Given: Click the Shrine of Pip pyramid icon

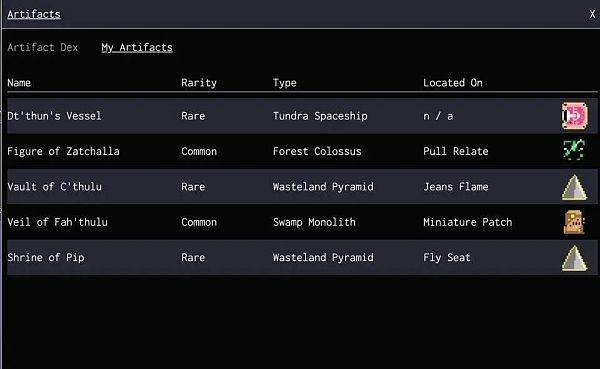Looking at the screenshot, I should tap(574, 258).
